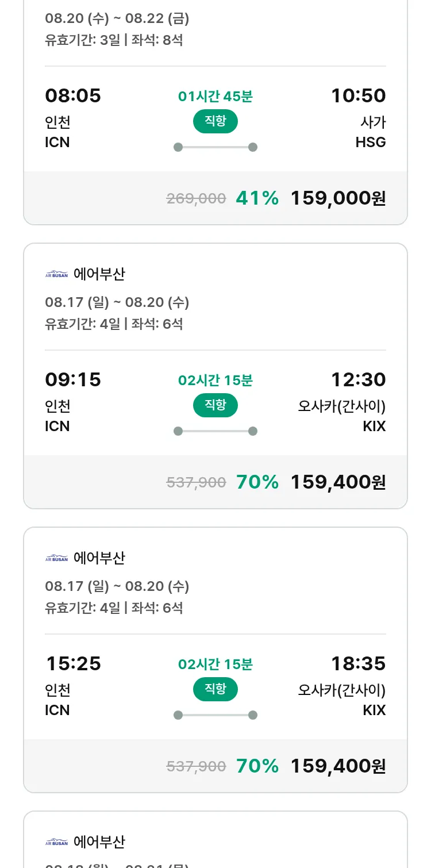The width and height of the screenshot is (431, 868).
Task: Click the 사가 HSG destination label
Action: 371,132
